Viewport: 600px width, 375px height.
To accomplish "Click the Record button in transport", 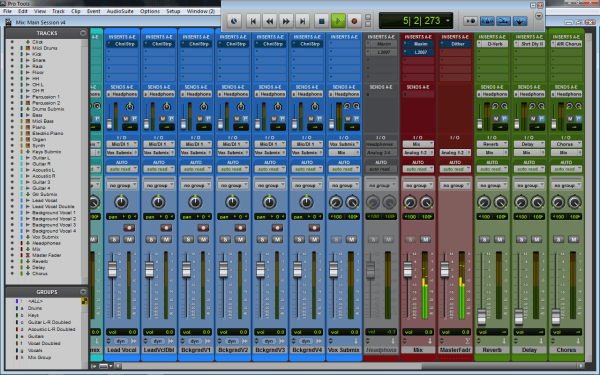I will click(354, 21).
